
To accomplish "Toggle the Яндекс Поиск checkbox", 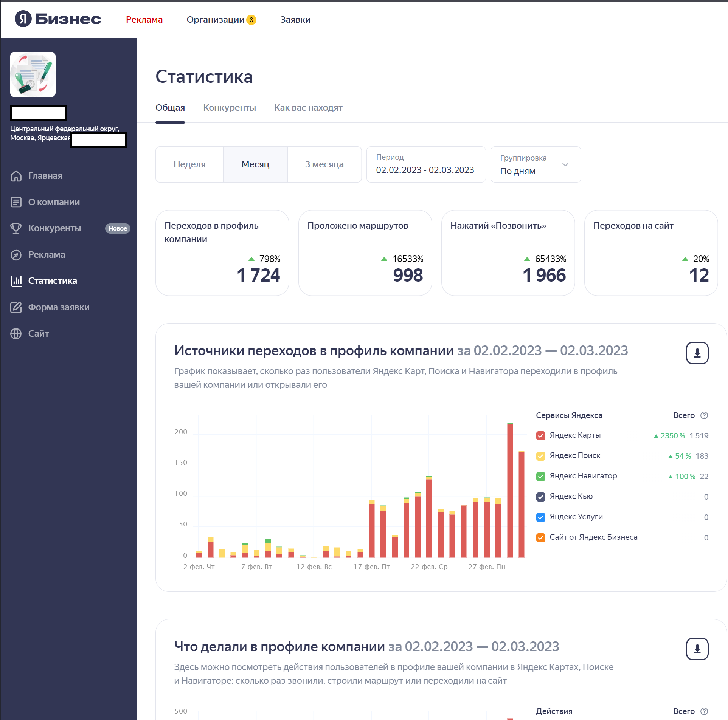I will click(541, 456).
